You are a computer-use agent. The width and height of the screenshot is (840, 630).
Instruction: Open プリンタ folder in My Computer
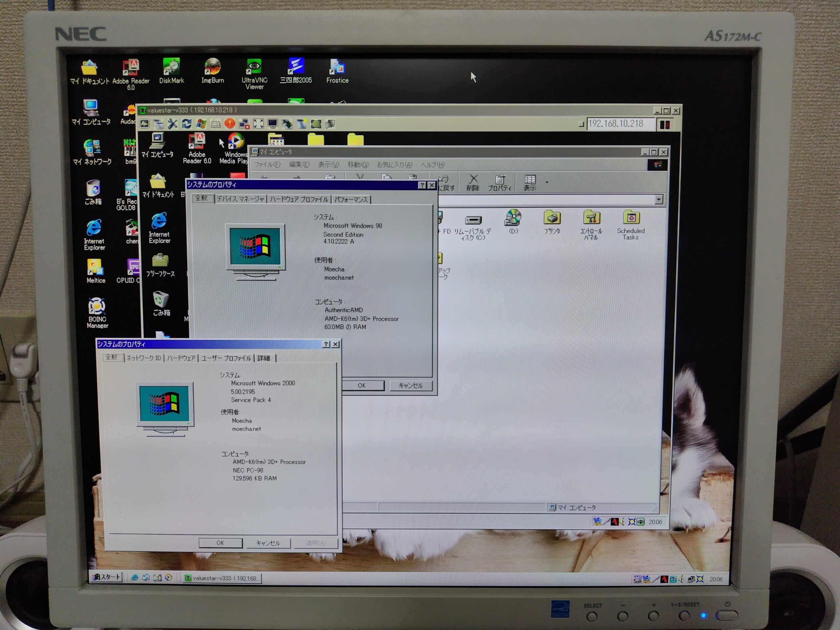click(x=552, y=222)
